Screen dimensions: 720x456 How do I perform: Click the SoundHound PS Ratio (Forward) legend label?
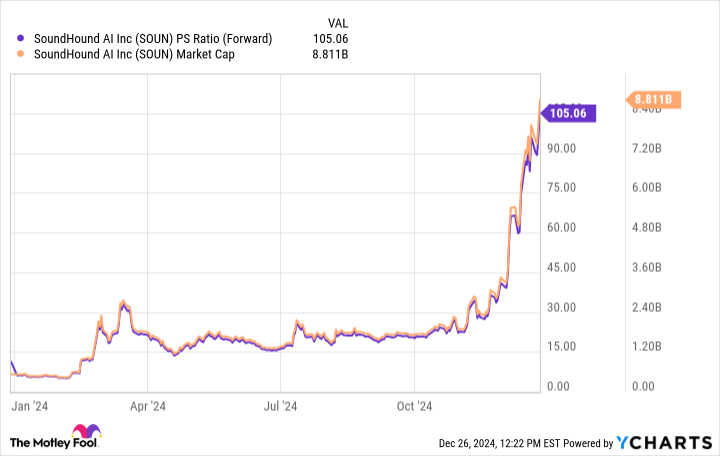coord(153,39)
